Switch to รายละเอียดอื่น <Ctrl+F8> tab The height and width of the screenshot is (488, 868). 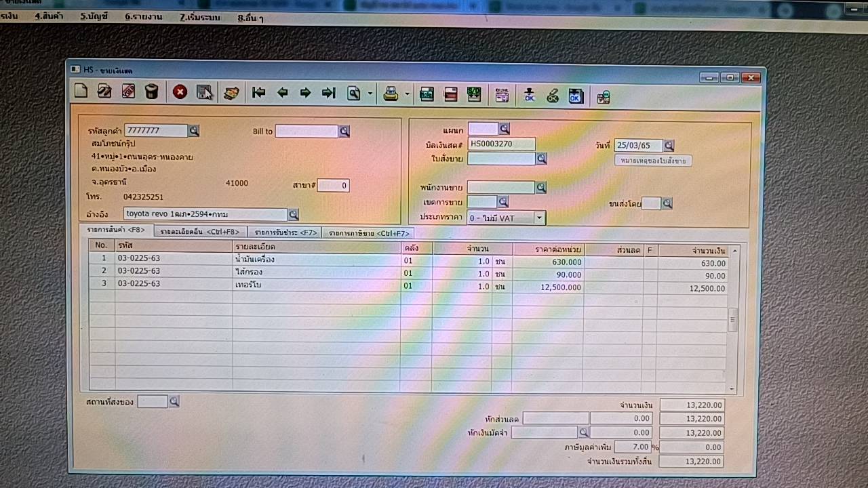click(200, 232)
